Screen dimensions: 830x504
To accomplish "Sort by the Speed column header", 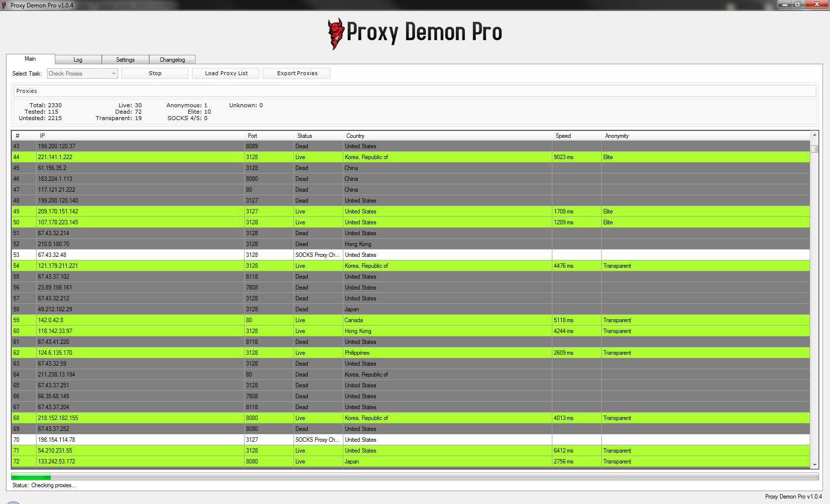I will coord(577,136).
